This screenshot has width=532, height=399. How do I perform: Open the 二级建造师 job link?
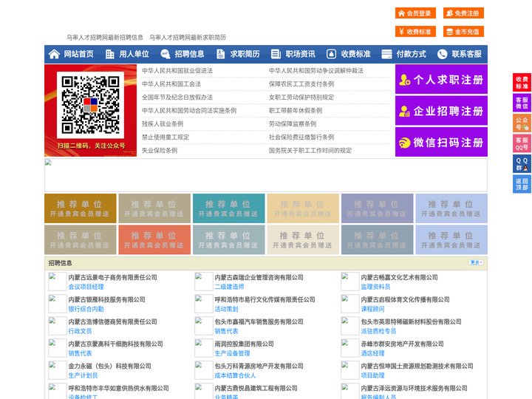coord(229,287)
